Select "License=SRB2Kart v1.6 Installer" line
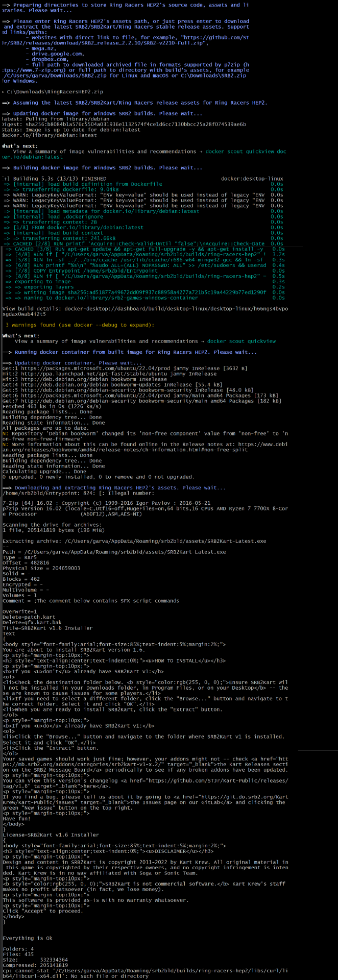This screenshot has height=980, width=338. click(x=50, y=835)
